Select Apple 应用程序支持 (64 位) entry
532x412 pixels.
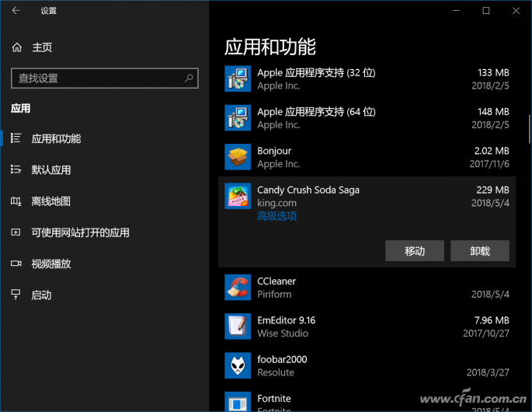[x=316, y=112]
